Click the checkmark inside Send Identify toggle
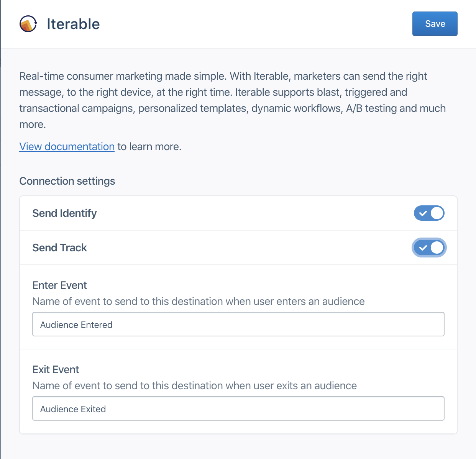The width and height of the screenshot is (476, 459). (423, 213)
